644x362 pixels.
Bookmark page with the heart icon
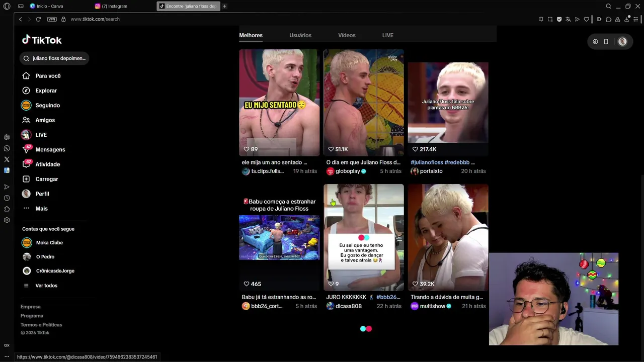click(586, 19)
